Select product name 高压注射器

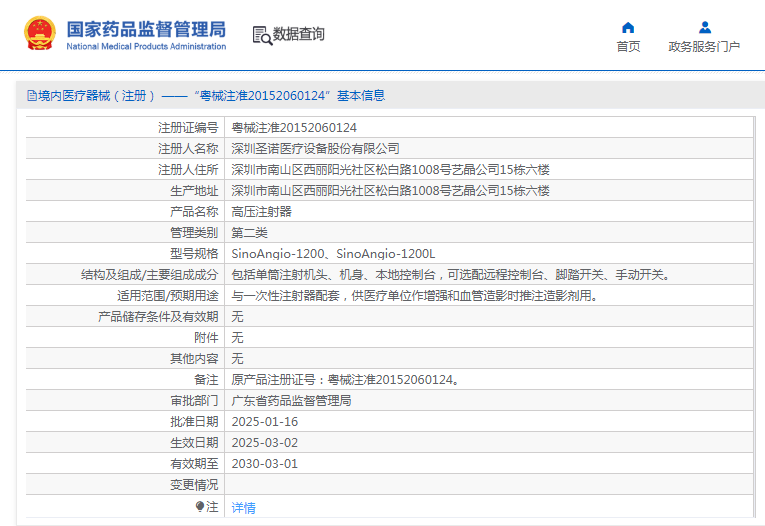pyautogui.click(x=262, y=212)
